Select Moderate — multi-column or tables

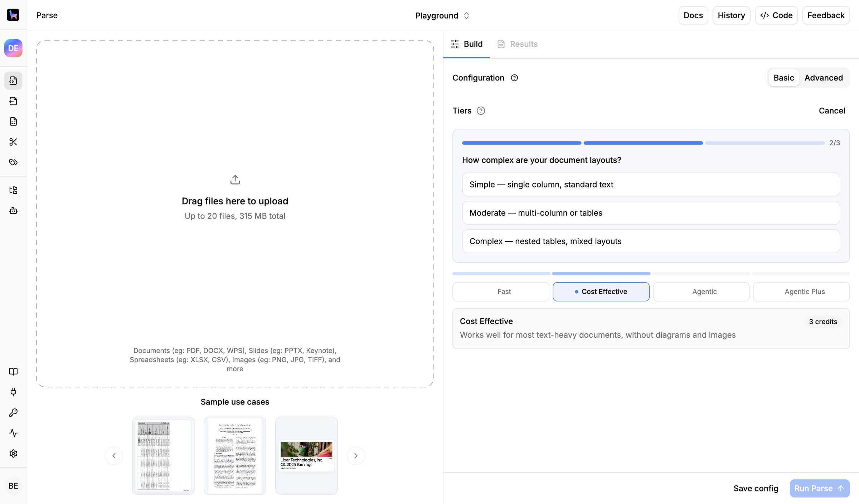coord(651,213)
